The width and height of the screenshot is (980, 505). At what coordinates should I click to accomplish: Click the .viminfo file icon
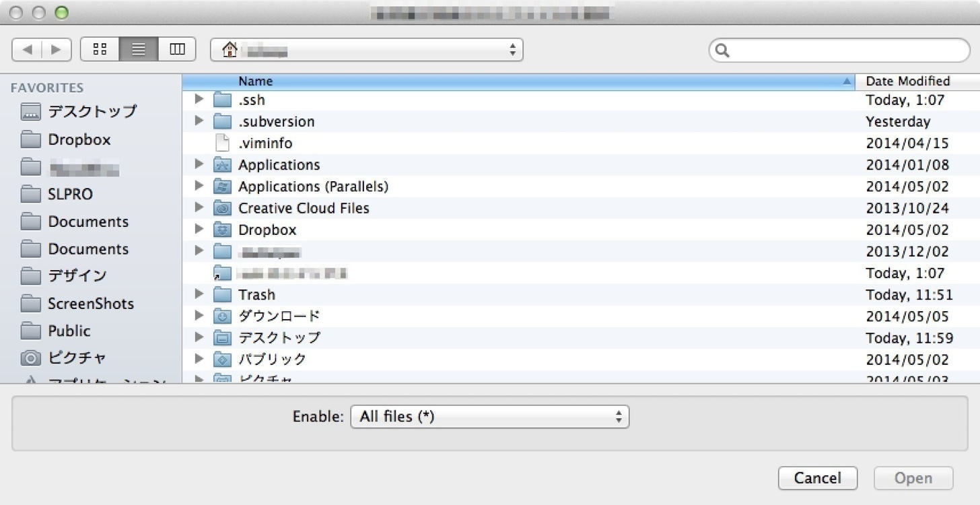tap(222, 143)
